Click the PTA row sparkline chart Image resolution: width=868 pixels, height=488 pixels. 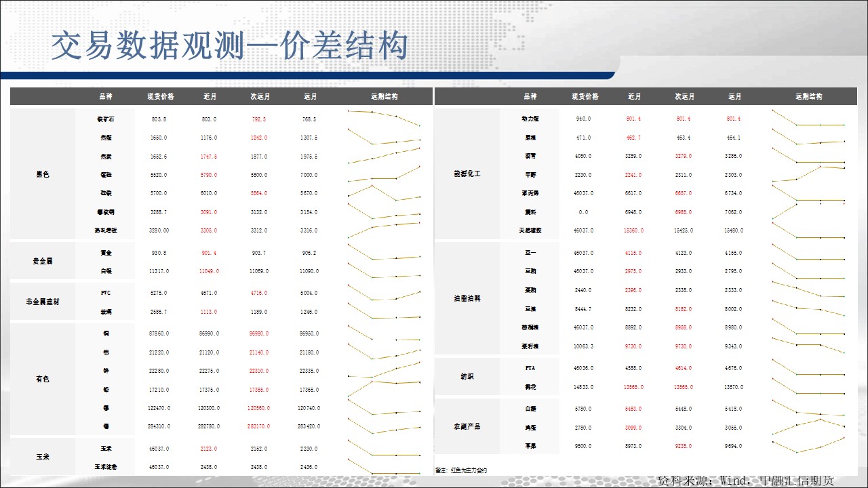pyautogui.click(x=808, y=368)
